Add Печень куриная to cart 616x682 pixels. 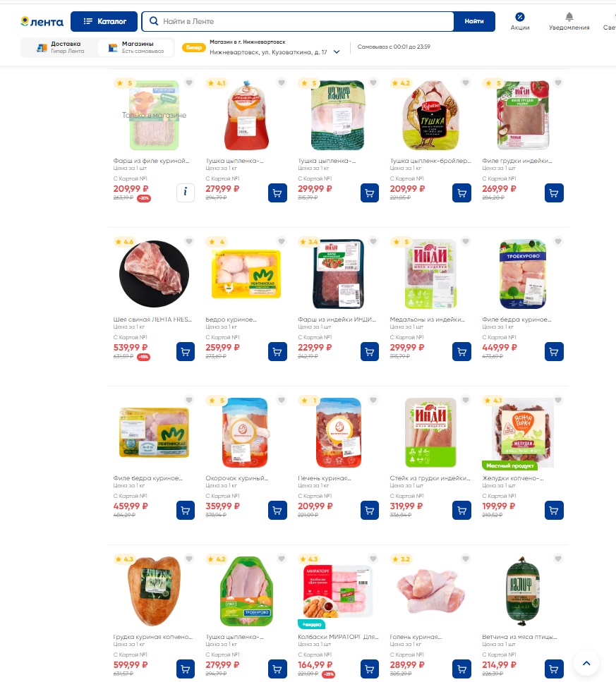(x=370, y=511)
